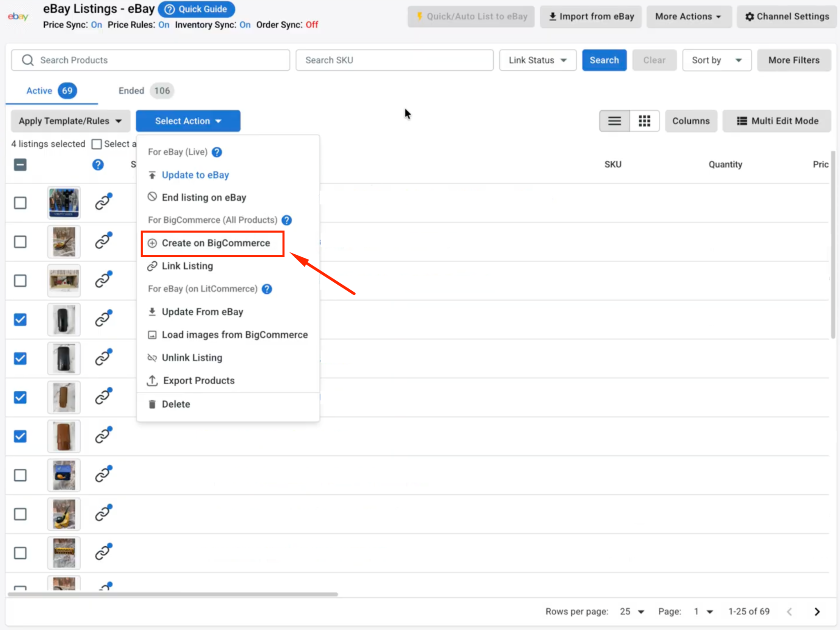This screenshot has height=630, width=840.
Task: Switch to the list view icon
Action: point(614,121)
